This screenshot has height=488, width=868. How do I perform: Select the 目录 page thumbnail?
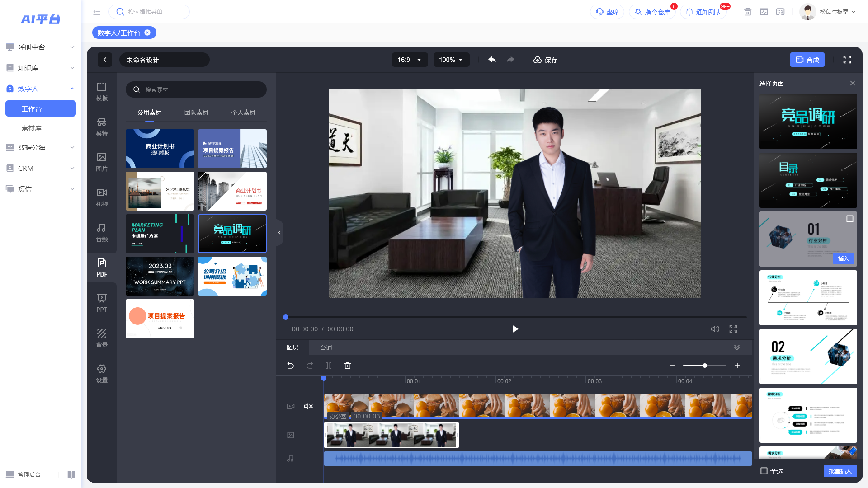coord(808,180)
